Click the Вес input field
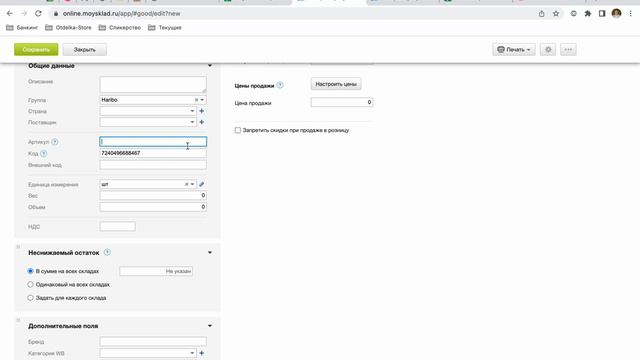Image resolution: width=640 pixels, height=360 pixels. point(153,196)
